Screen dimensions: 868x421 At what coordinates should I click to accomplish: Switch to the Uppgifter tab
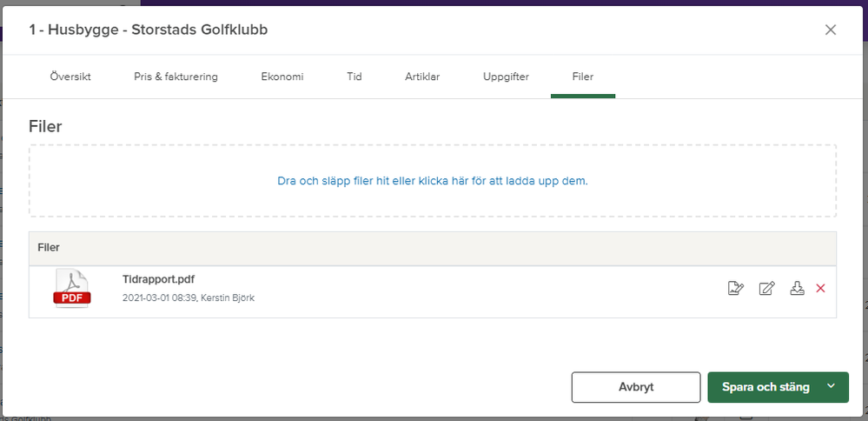tap(506, 77)
